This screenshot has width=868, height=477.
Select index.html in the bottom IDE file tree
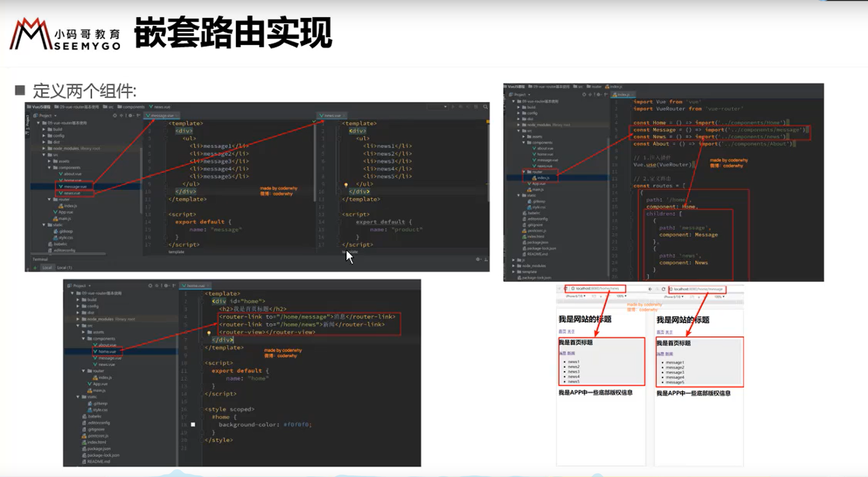94,442
